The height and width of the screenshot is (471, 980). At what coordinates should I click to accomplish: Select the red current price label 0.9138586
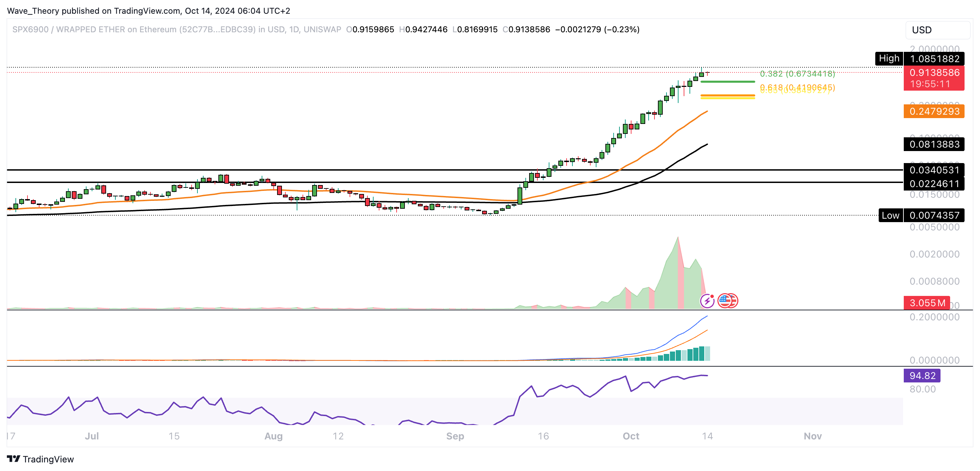934,73
